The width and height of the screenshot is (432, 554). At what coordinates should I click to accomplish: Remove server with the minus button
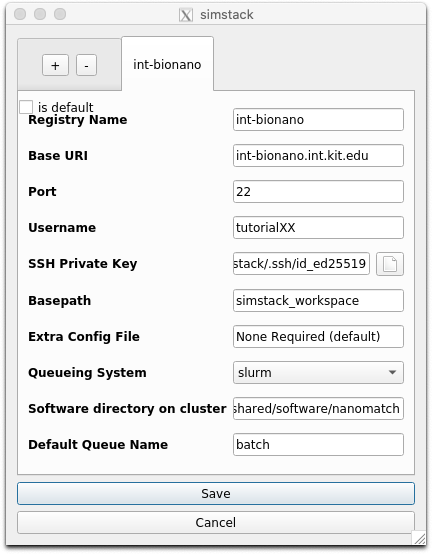[x=86, y=65]
